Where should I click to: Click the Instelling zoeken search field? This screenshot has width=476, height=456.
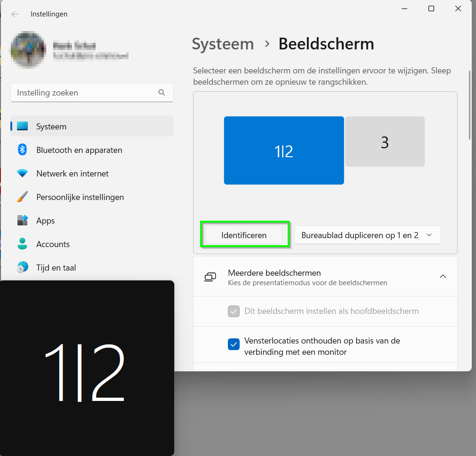(85, 93)
